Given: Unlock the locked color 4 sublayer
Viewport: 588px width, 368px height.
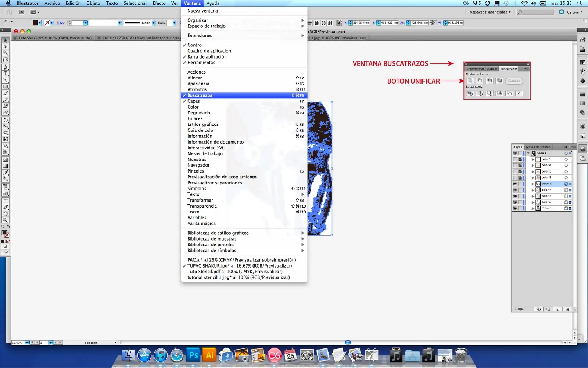Looking at the screenshot, I should 520,165.
